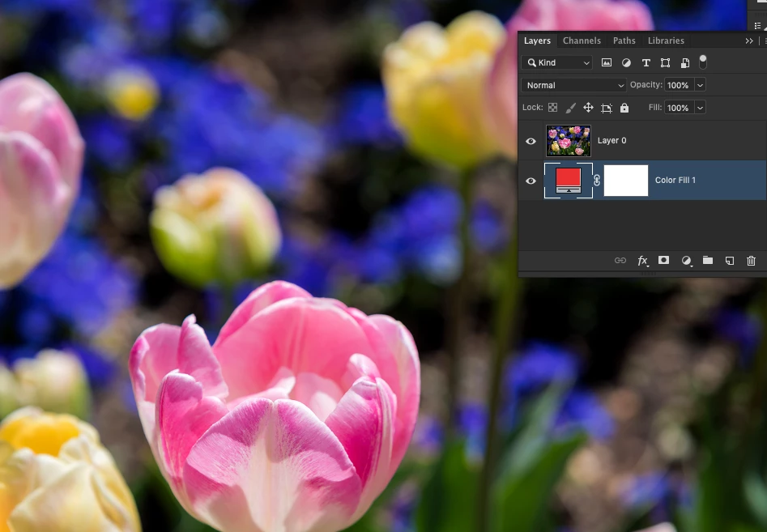Create a new layer icon
This screenshot has width=767, height=532.
pos(729,261)
